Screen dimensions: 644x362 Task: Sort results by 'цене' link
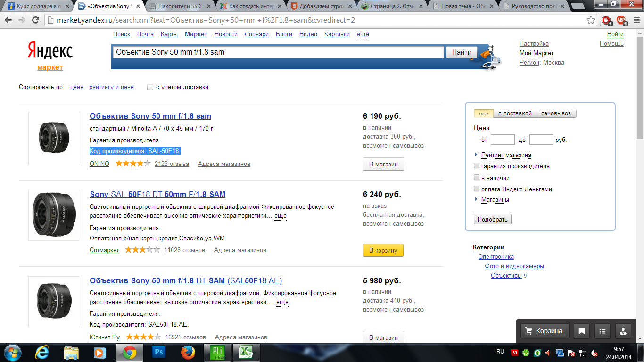[77, 87]
